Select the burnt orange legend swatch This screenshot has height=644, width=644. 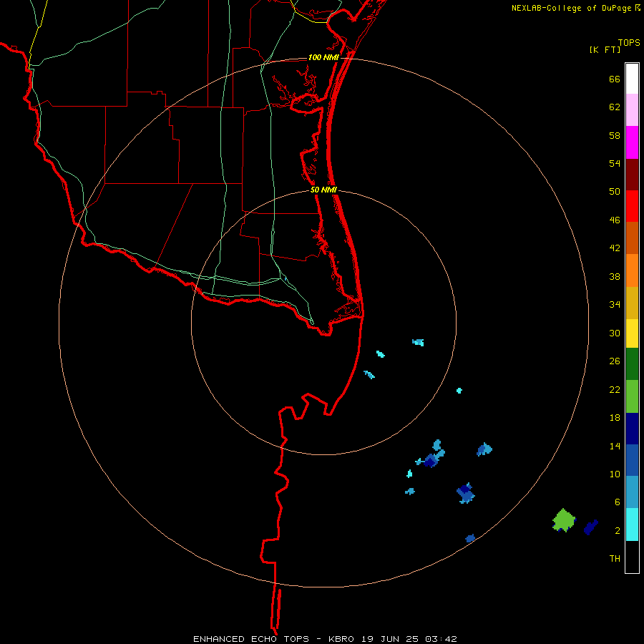tap(632, 238)
